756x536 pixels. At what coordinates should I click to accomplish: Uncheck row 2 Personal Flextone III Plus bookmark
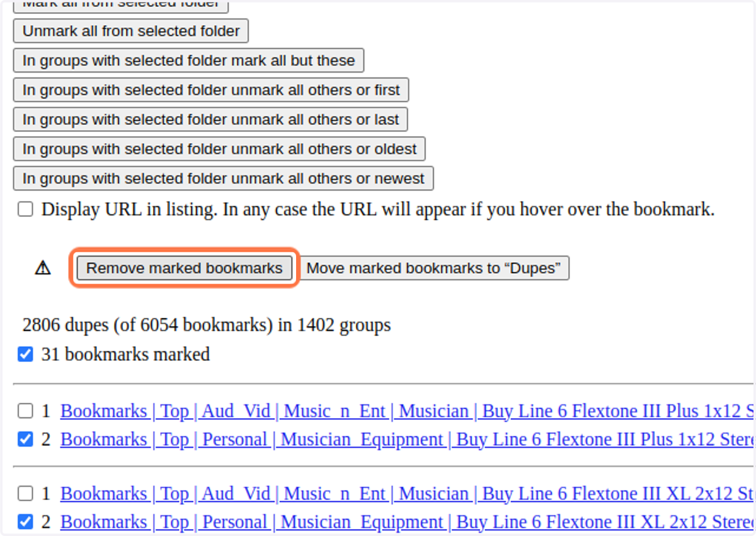25,439
